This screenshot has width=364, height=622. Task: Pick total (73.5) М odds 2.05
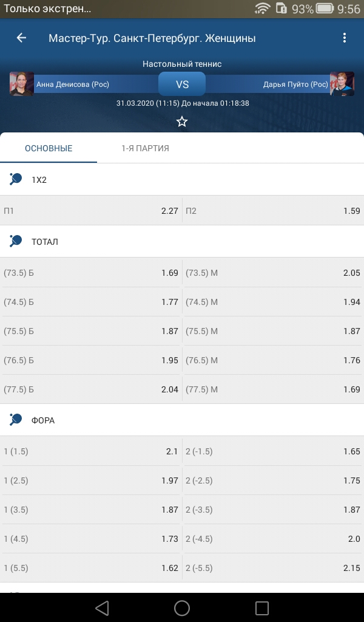click(x=273, y=273)
